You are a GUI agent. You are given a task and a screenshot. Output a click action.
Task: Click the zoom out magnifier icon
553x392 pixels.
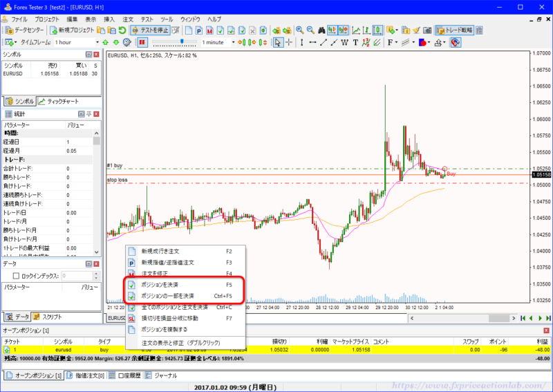[x=310, y=30]
